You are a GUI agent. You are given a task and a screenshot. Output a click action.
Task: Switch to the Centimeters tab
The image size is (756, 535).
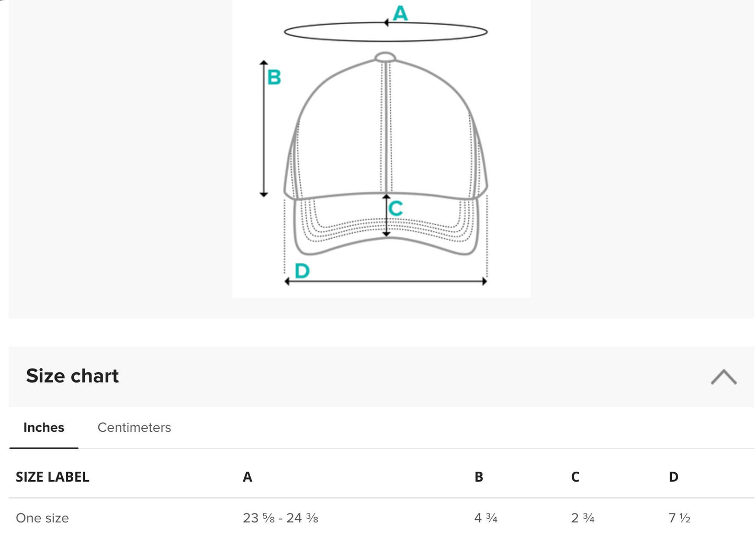pos(134,428)
